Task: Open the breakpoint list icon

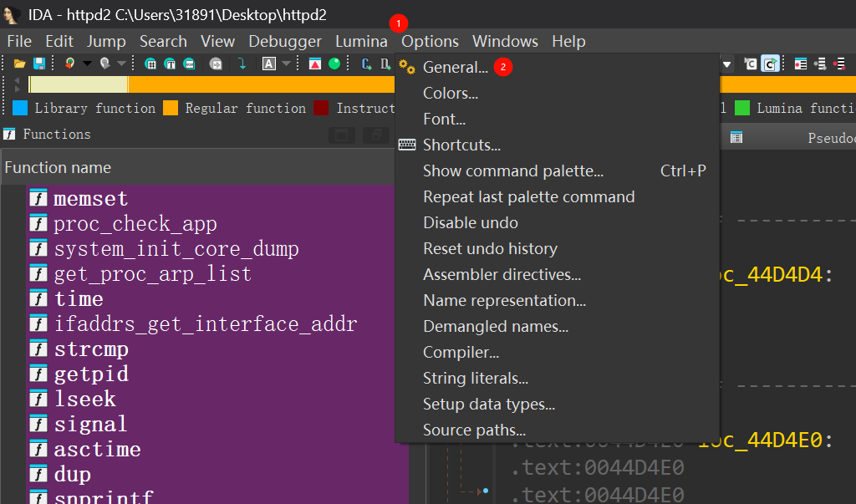Action: [800, 64]
